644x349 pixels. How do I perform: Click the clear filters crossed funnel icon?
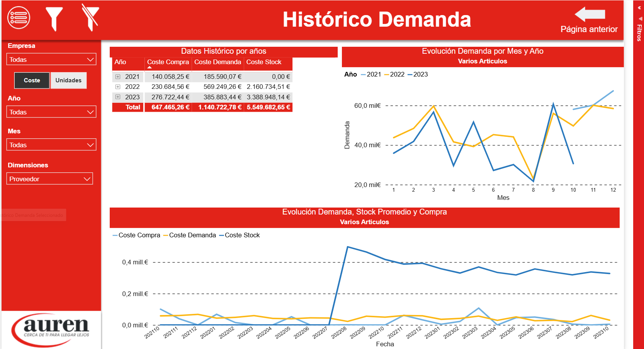point(90,18)
